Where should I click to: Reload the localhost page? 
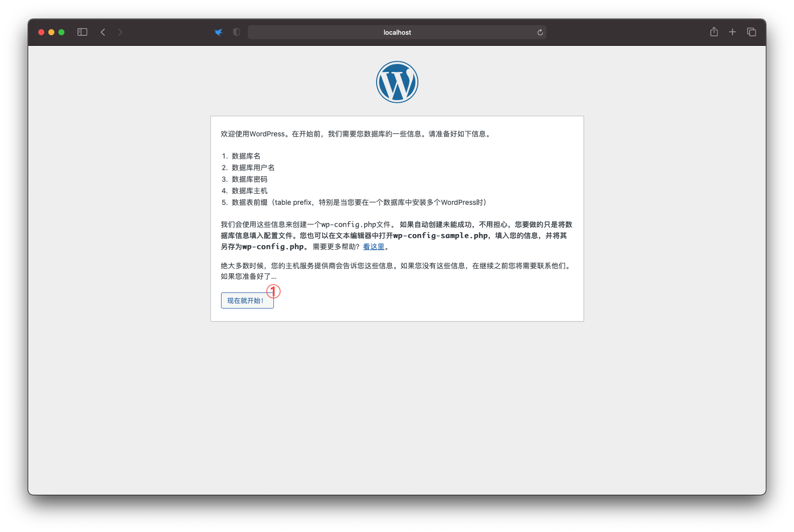(540, 32)
